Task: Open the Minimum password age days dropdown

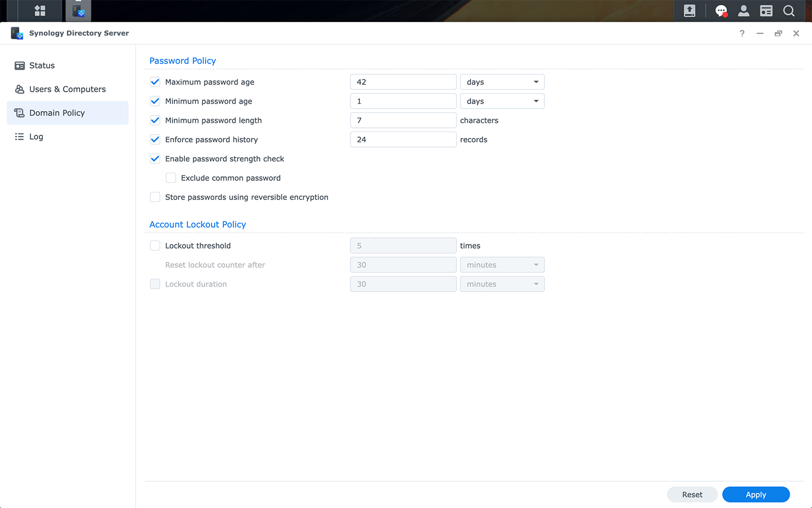Action: click(x=502, y=101)
